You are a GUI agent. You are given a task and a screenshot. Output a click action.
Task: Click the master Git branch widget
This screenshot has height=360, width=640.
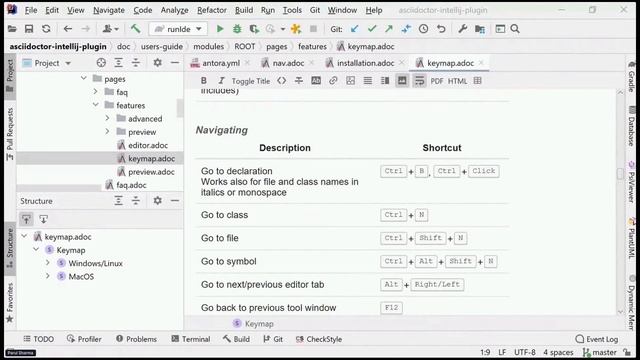tap(599, 352)
